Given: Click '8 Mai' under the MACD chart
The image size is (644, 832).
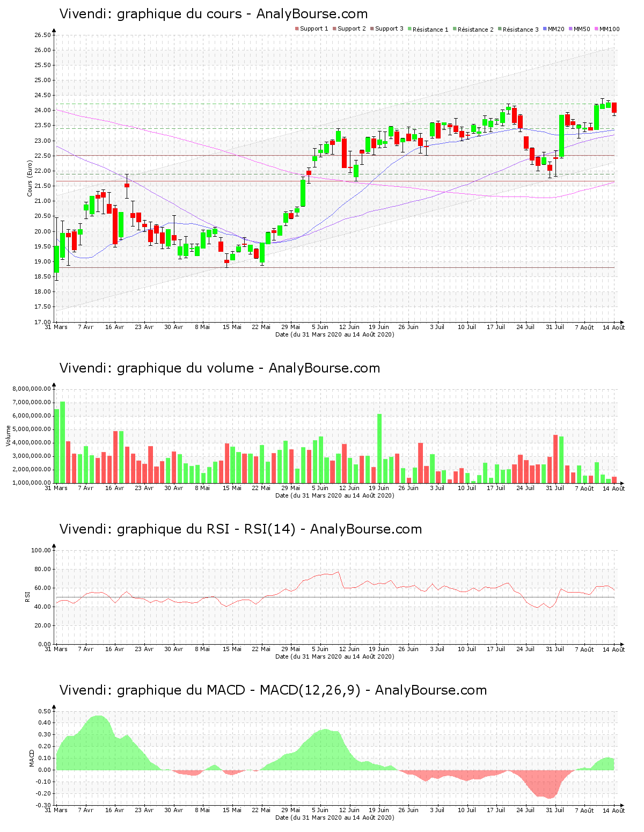Looking at the screenshot, I should tap(202, 810).
